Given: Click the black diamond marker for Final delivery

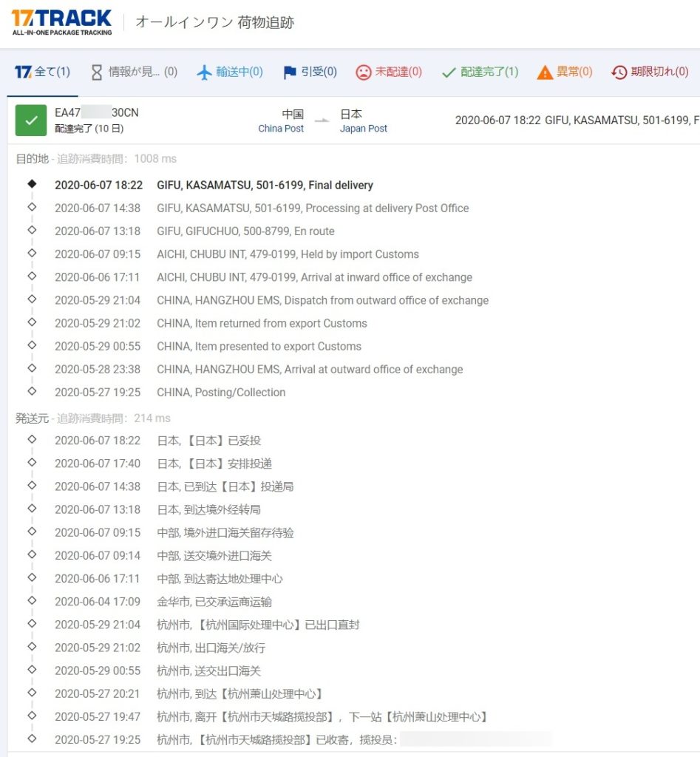Looking at the screenshot, I should pyautogui.click(x=30, y=186).
